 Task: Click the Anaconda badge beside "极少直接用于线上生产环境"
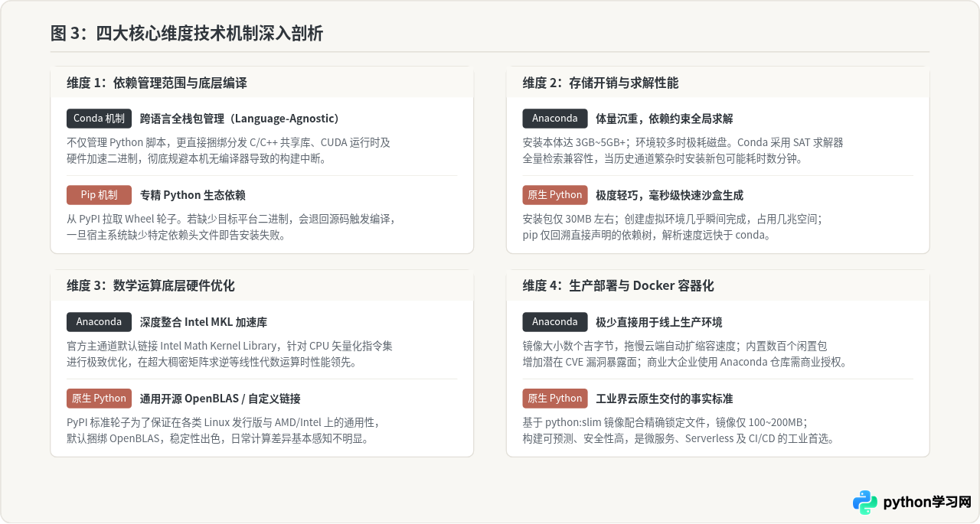click(555, 322)
